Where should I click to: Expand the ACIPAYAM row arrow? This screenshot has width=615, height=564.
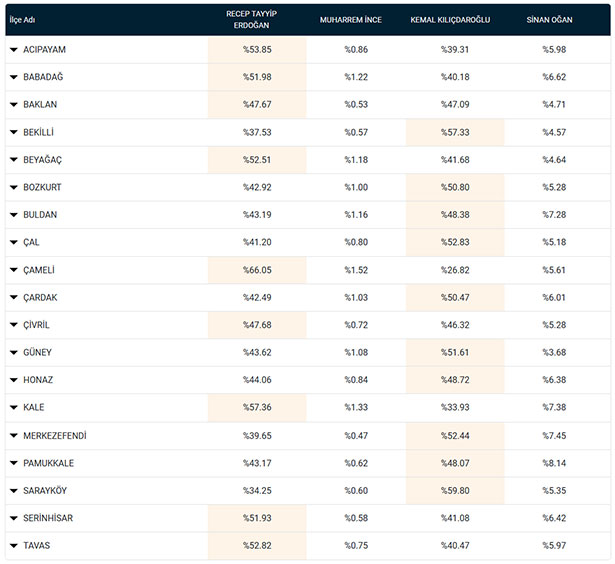[14, 50]
